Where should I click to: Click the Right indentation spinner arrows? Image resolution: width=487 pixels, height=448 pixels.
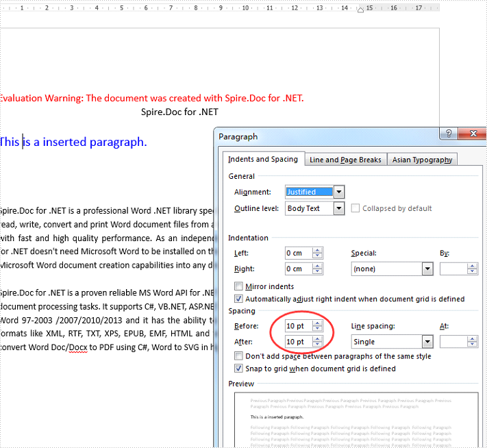tap(317, 269)
